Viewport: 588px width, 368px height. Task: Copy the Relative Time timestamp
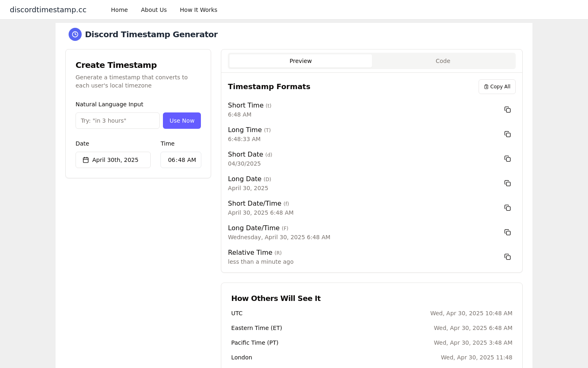(508, 257)
